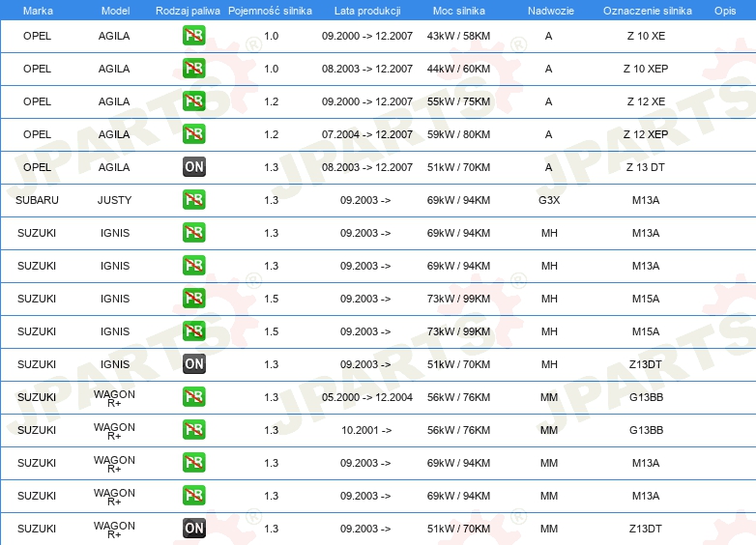Click the ON diesel icon in the Suzuki Ignis row
Viewport: 756px width, 545px height.
[193, 364]
